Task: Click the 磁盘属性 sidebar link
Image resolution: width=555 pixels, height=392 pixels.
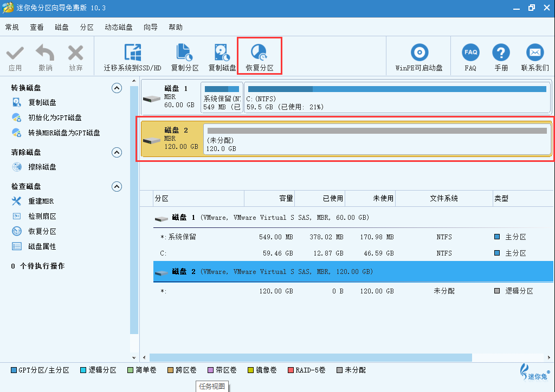Action: [42, 246]
